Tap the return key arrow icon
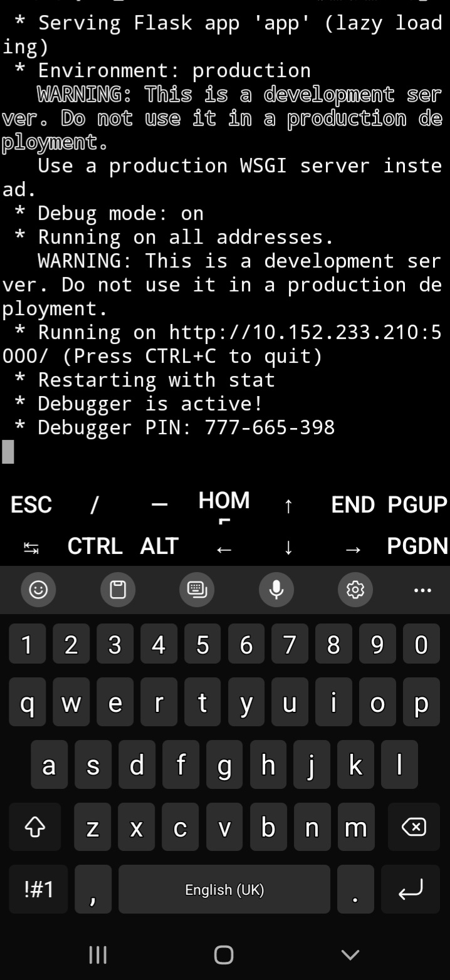Image resolution: width=450 pixels, height=980 pixels. (x=411, y=889)
